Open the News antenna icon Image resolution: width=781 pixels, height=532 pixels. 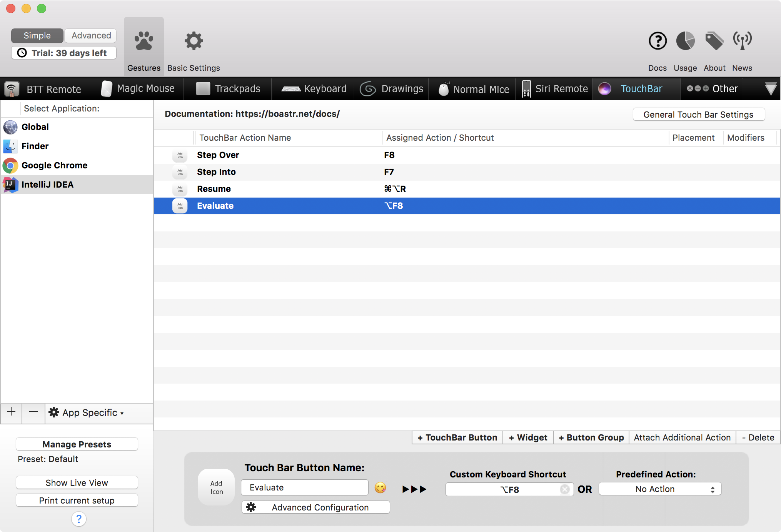[x=742, y=41]
